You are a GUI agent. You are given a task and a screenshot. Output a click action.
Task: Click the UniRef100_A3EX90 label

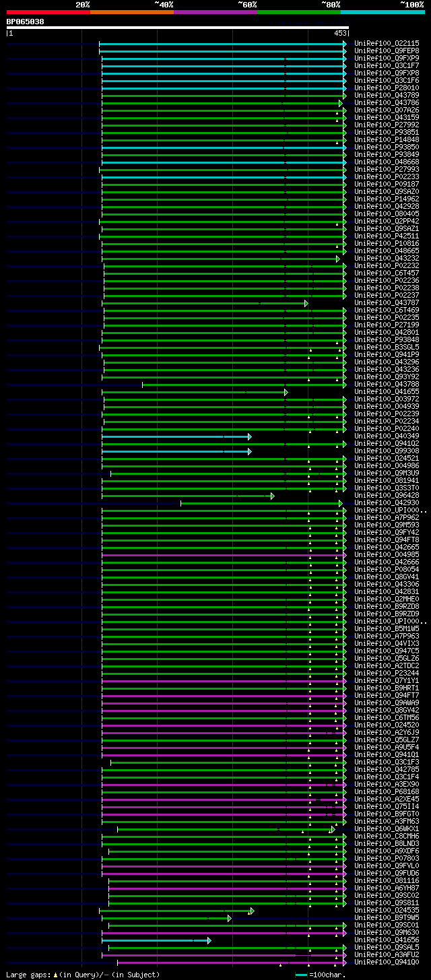pos(387,785)
